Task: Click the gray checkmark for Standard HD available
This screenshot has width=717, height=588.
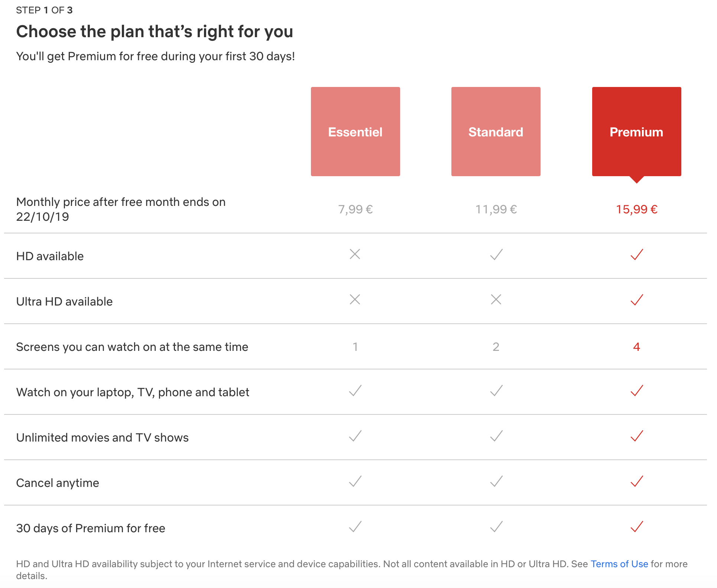Action: [496, 254]
